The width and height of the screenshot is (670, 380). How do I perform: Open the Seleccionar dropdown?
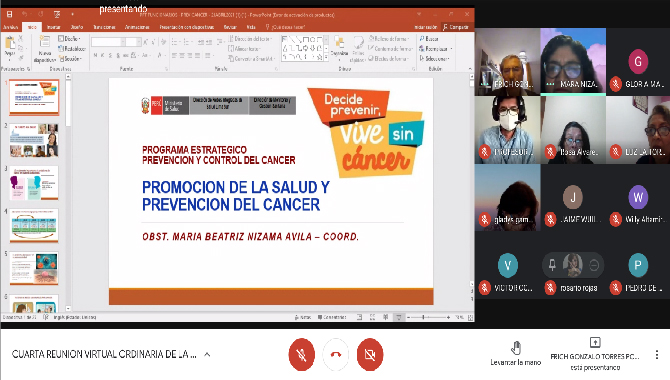tap(435, 59)
